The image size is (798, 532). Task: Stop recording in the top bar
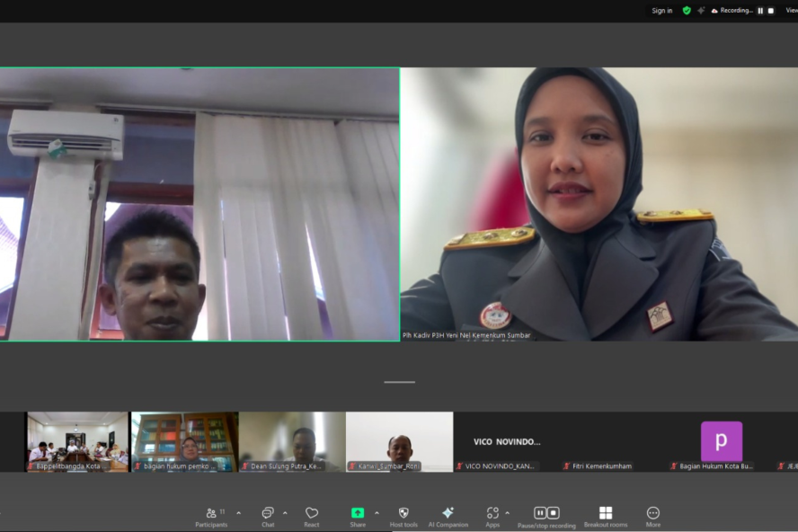coord(770,11)
